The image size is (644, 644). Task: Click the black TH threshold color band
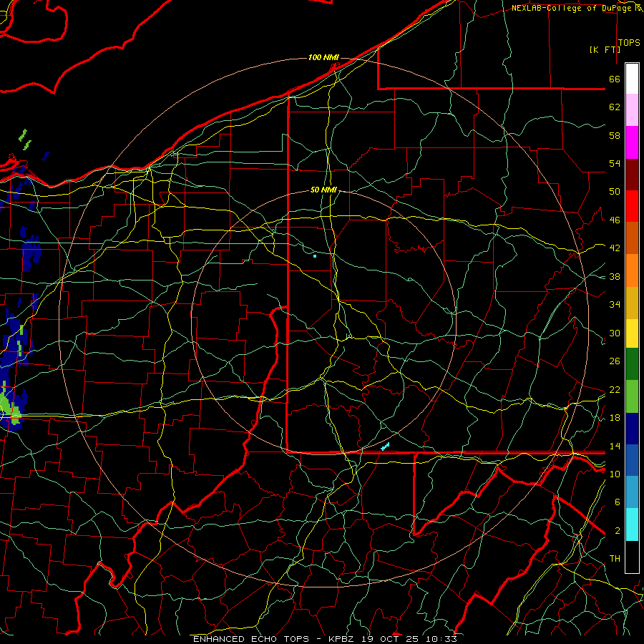coord(632,557)
